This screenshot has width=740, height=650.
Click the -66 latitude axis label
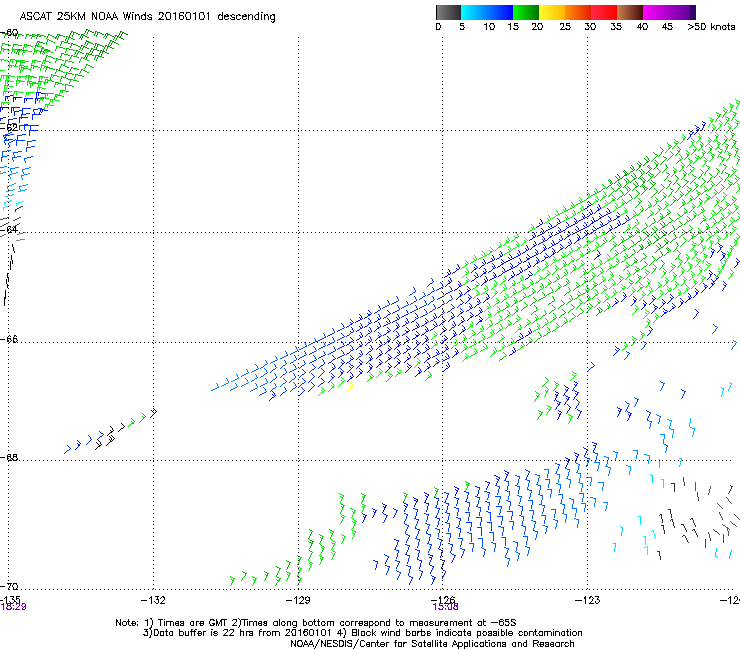click(x=9, y=339)
